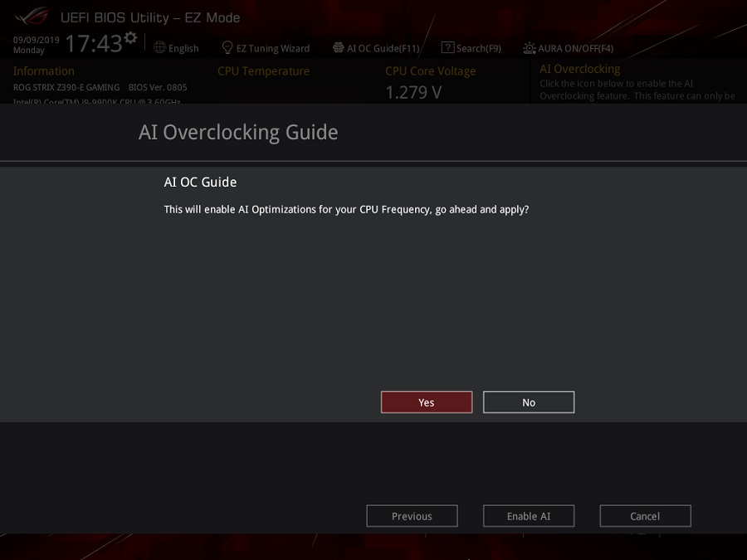The height and width of the screenshot is (560, 747).
Task: Click the lightbulb EZ Tuning icon
Action: pos(227,47)
